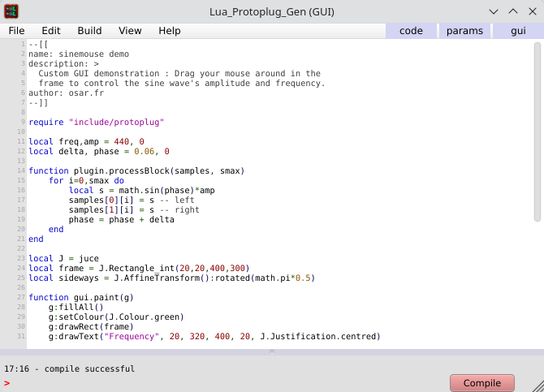Image resolution: width=544 pixels, height=392 pixels.
Task: Minimize the window with the down chevron
Action: point(494,12)
